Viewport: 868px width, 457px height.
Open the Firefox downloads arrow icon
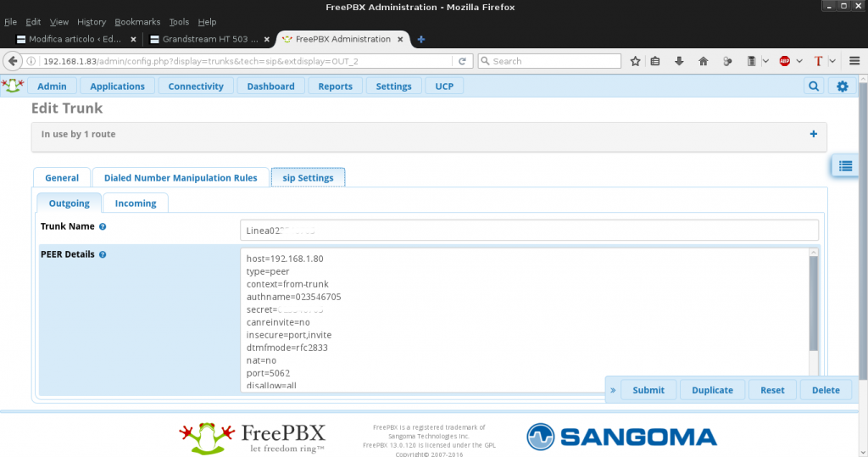click(x=679, y=61)
